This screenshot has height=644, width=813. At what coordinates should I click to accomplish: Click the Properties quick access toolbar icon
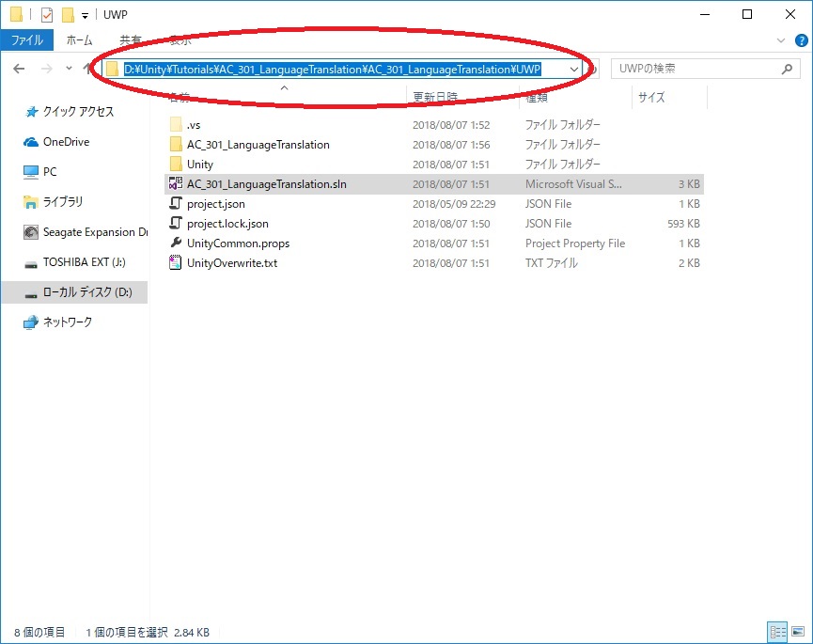point(47,15)
